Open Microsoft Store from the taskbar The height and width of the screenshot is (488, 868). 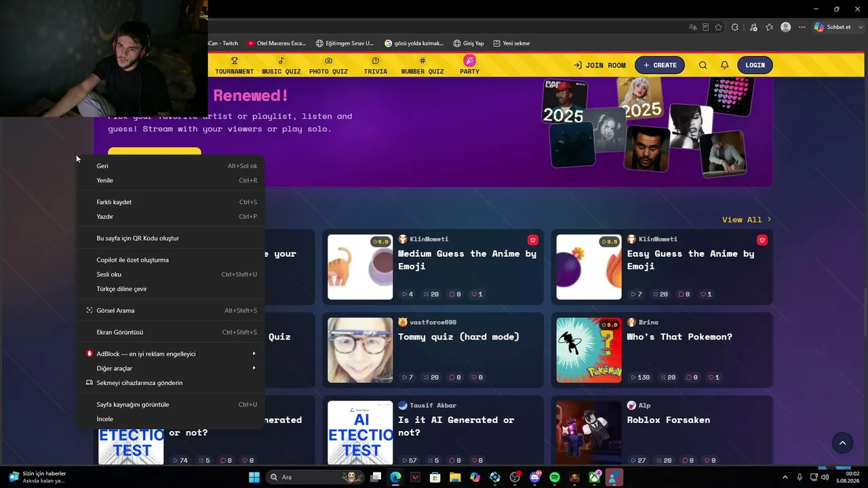pyautogui.click(x=435, y=477)
